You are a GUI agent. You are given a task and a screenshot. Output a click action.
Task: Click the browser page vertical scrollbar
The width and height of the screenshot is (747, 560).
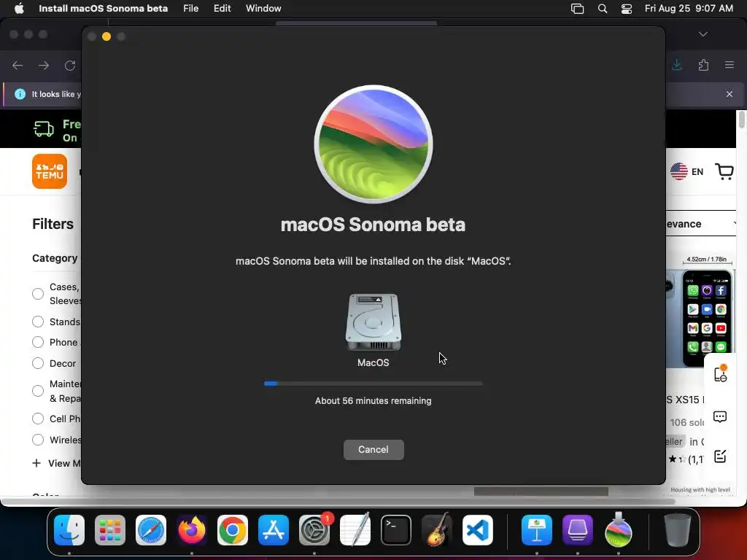[x=742, y=119]
